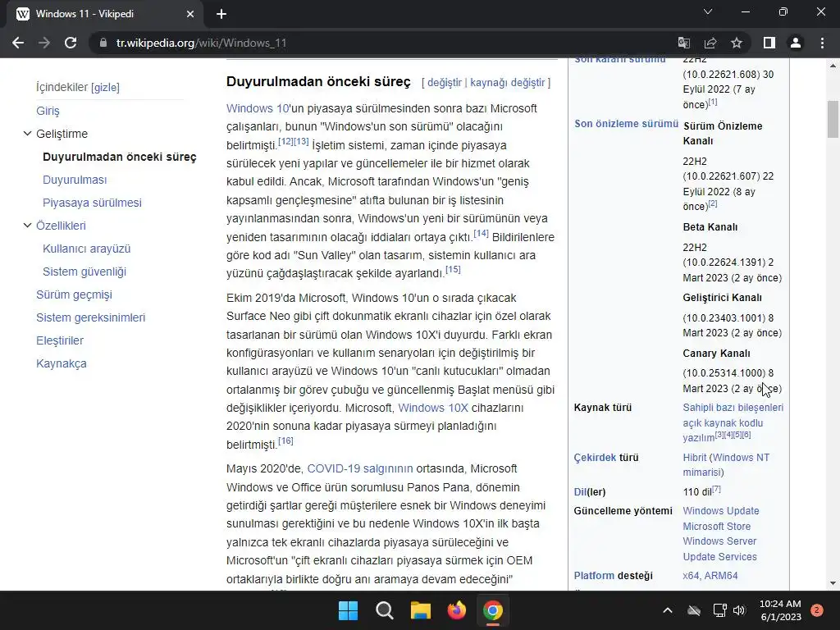The image size is (840, 630).
Task: Go to Sistem güvenliği section
Action: (84, 272)
